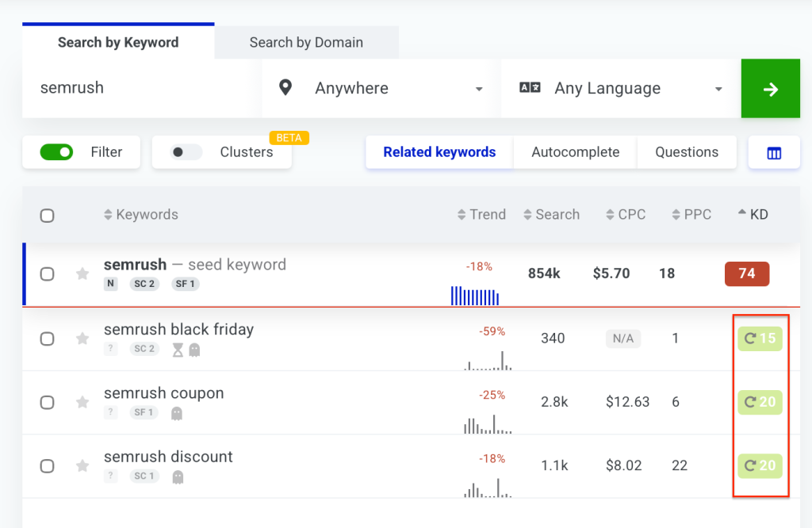Tick the semrush coupon row checkbox
The height and width of the screenshot is (528, 812).
tap(47, 402)
